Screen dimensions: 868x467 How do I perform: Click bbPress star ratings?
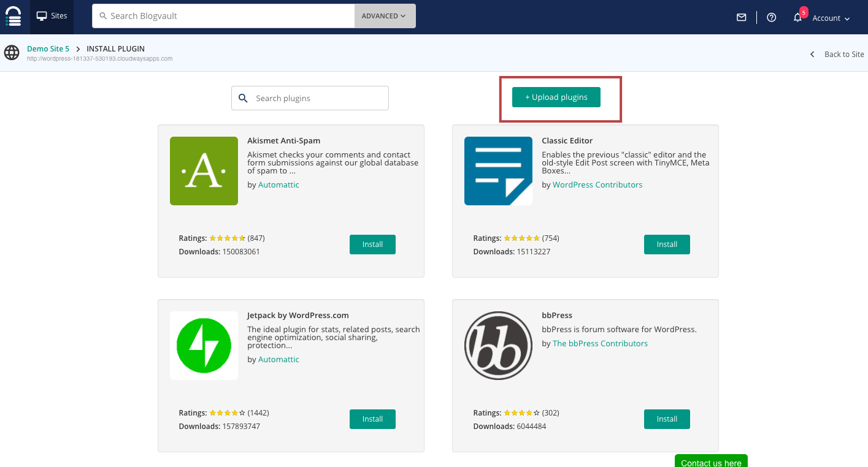point(522,412)
